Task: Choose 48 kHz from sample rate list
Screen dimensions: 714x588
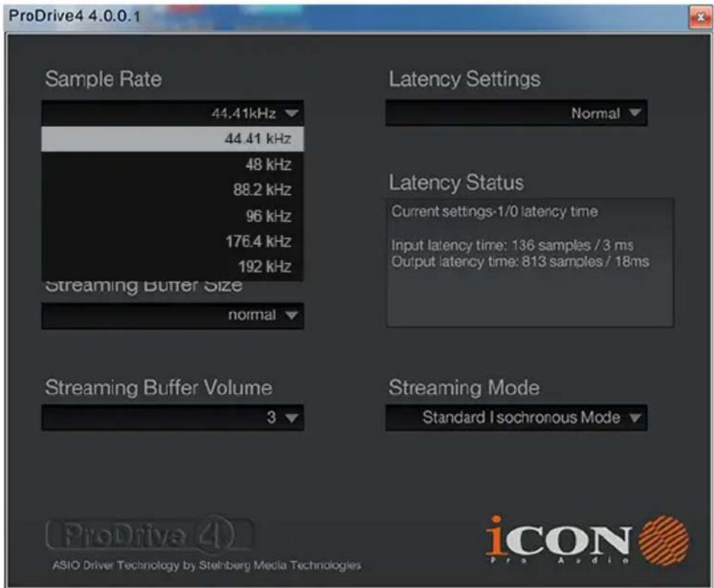Action: click(173, 164)
